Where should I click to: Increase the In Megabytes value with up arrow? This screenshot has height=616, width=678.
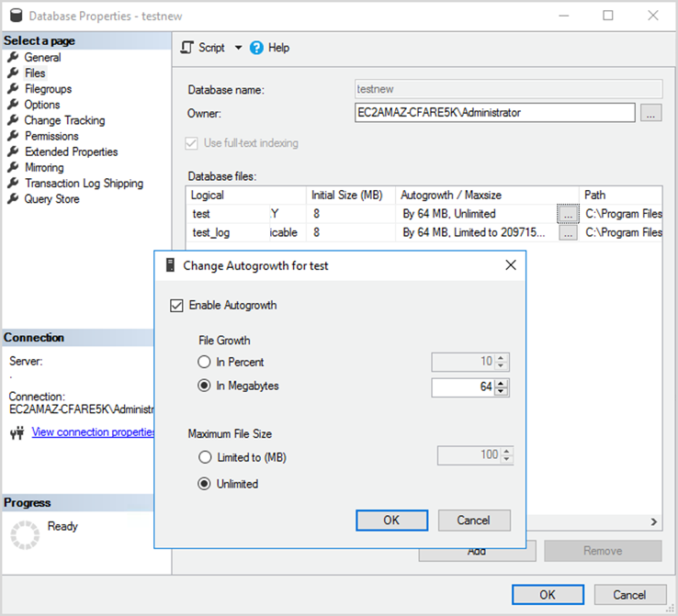[501, 383]
